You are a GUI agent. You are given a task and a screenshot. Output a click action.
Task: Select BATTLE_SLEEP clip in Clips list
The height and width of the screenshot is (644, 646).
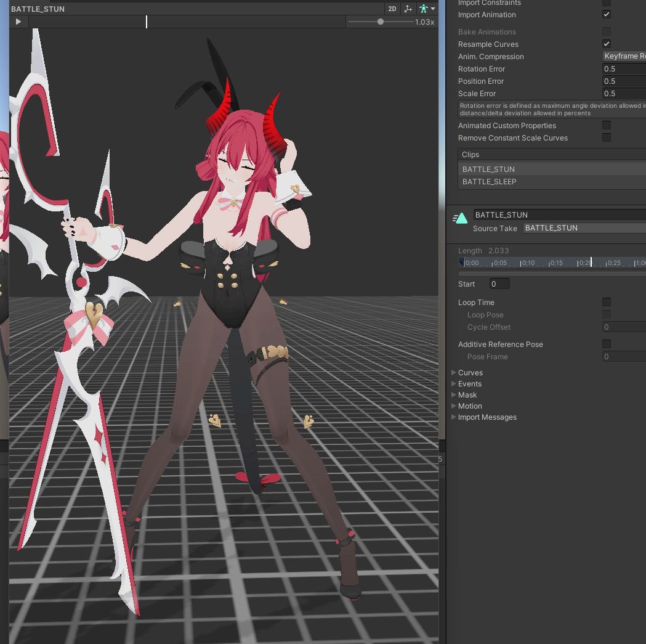(x=552, y=181)
